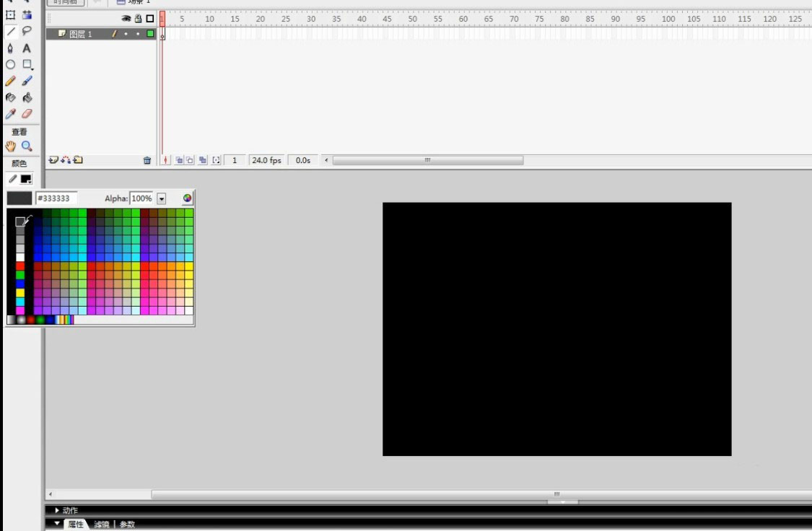
Task: Collapse the 属性 panel triangle
Action: pyautogui.click(x=57, y=524)
